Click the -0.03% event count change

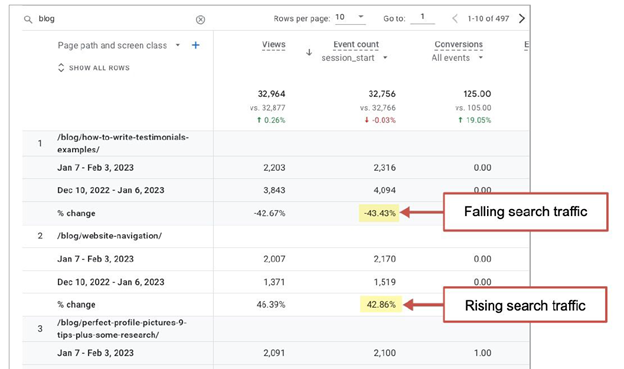click(x=380, y=120)
